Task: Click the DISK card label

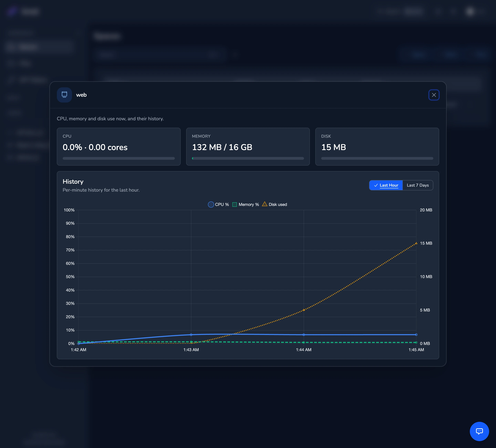Action: [326, 136]
